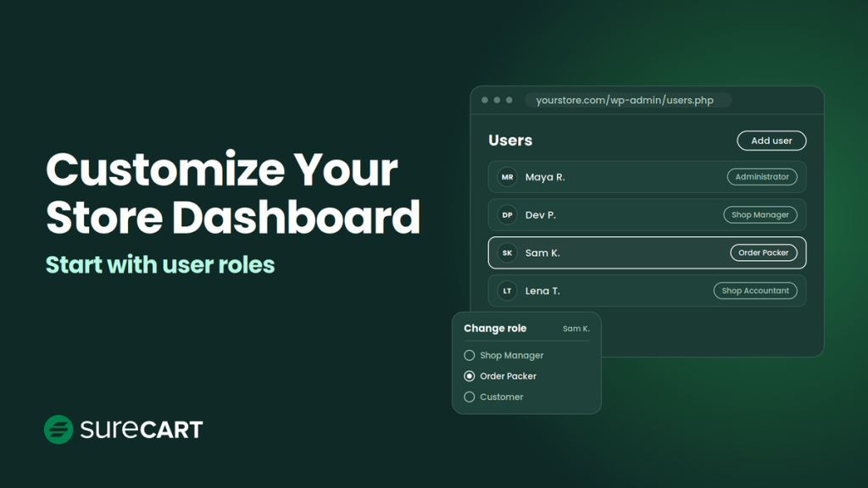Click the Add user button

(x=771, y=141)
